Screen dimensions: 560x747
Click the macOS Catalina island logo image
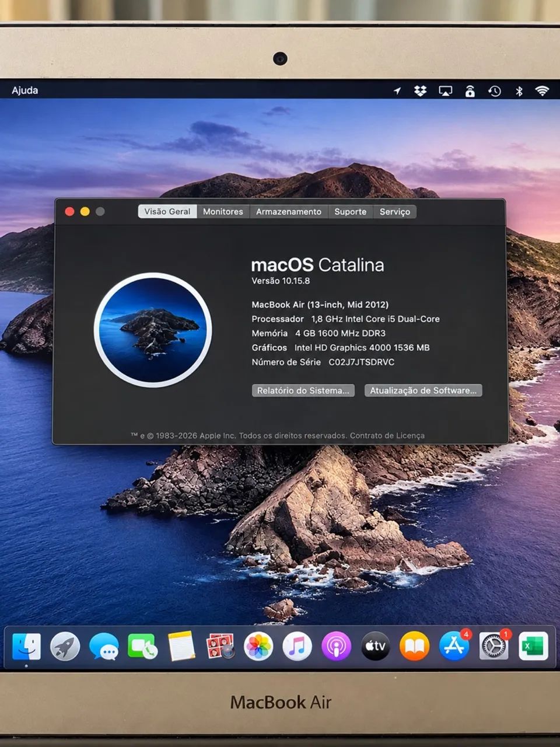click(153, 330)
